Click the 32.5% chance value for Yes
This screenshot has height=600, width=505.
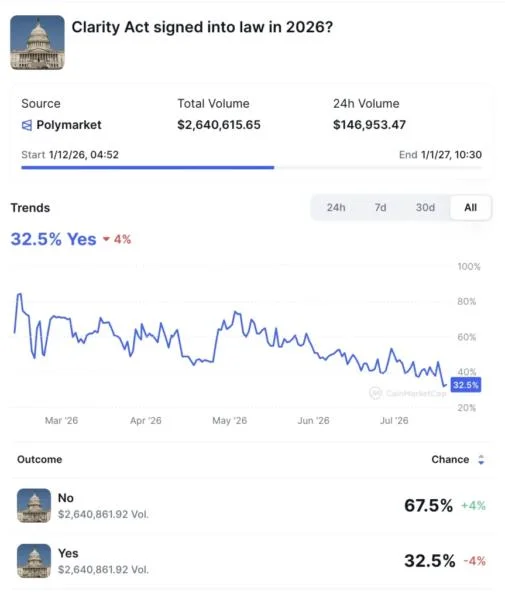coord(430,561)
